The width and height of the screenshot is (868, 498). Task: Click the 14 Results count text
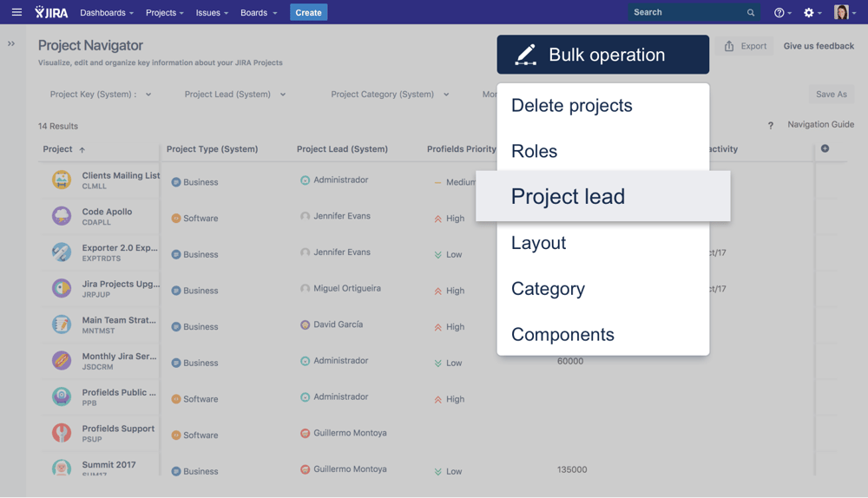tap(58, 126)
